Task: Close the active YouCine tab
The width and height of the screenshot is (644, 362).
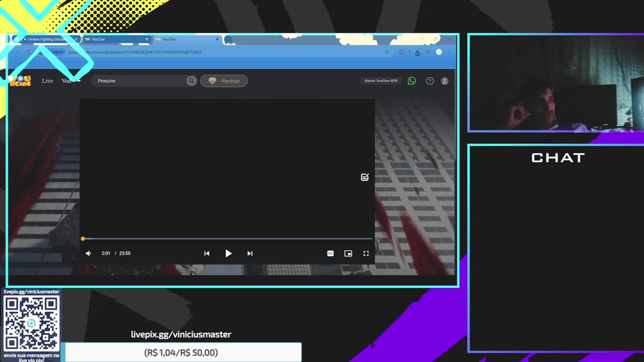Action: click(217, 39)
